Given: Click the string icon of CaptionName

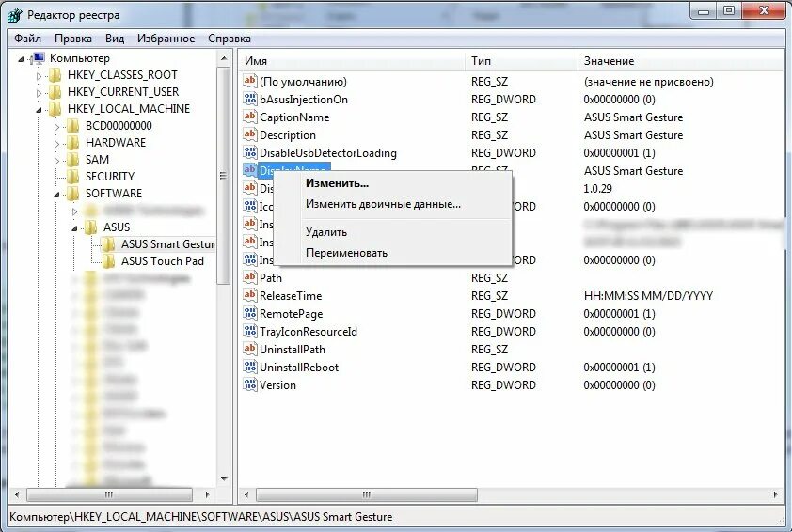Looking at the screenshot, I should click(x=250, y=117).
